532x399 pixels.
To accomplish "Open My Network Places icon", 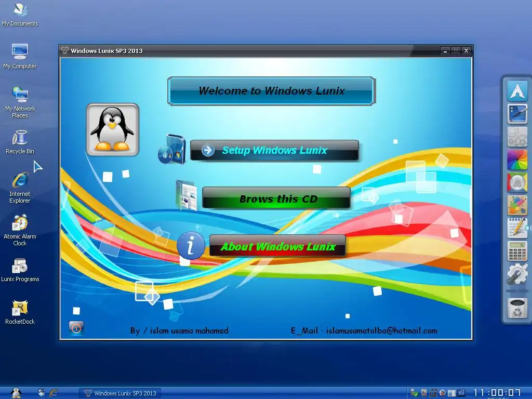I will (x=20, y=102).
